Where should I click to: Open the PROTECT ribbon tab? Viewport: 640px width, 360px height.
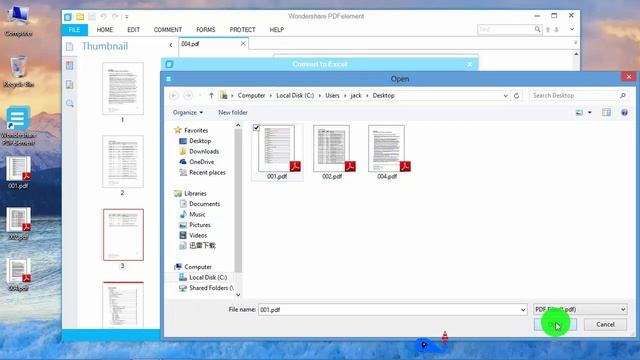coord(242,30)
